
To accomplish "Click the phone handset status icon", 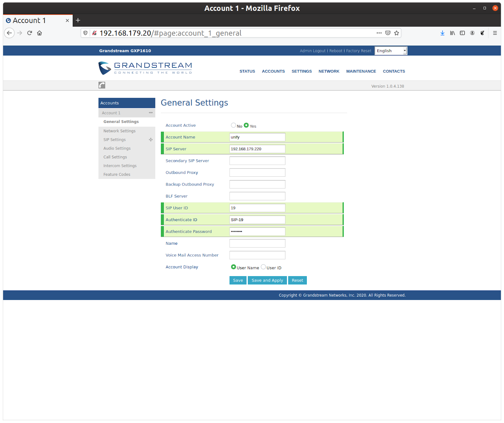I will point(102,85).
